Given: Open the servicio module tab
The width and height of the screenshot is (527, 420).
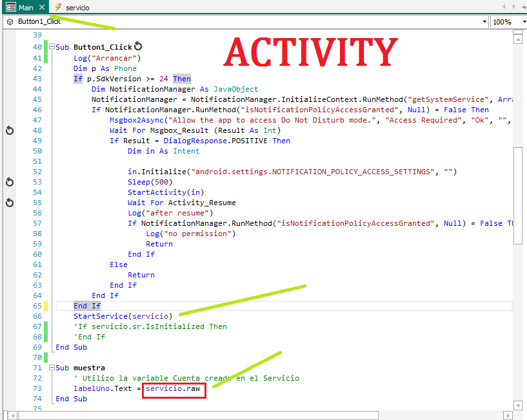Looking at the screenshot, I should (77, 7).
